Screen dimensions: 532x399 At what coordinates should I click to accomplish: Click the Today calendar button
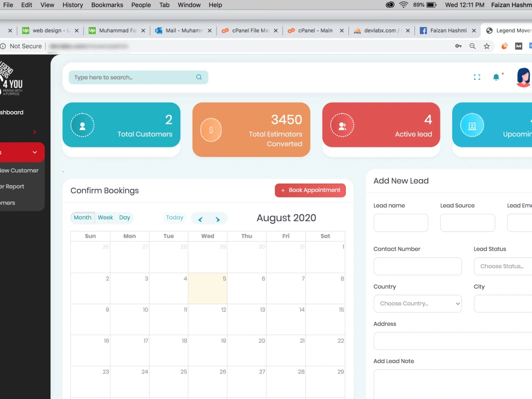[174, 218]
